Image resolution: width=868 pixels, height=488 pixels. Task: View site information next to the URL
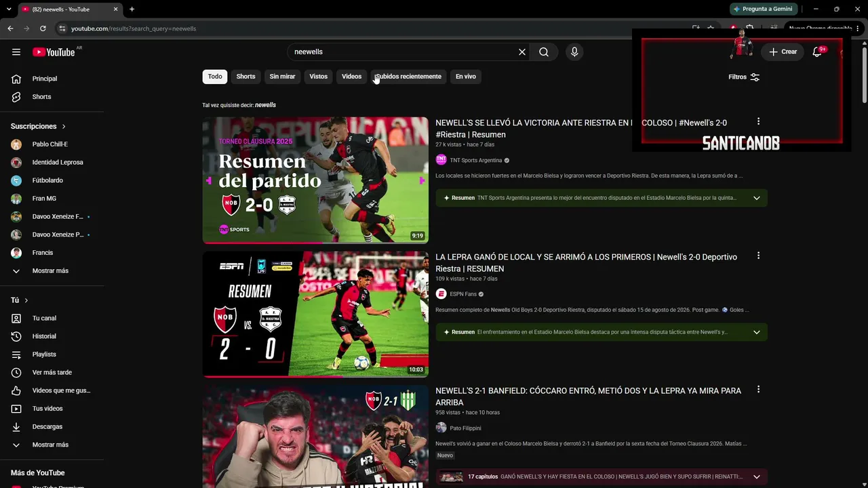click(x=62, y=28)
